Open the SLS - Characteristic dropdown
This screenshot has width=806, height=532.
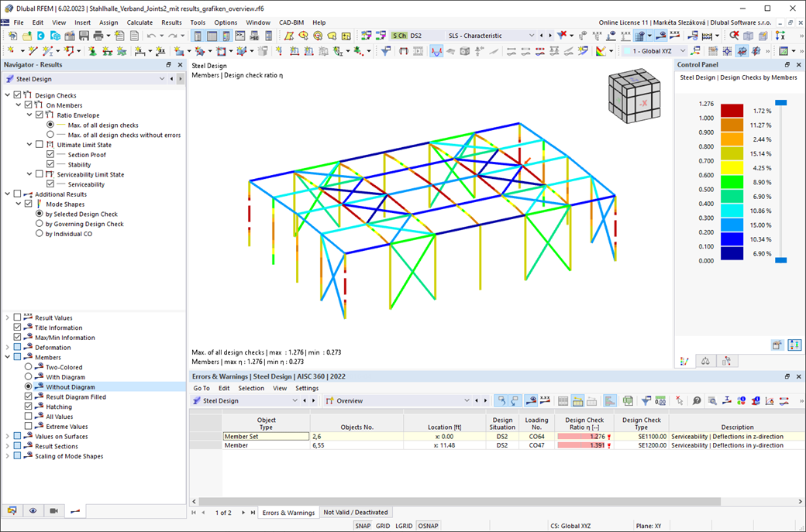(530, 35)
